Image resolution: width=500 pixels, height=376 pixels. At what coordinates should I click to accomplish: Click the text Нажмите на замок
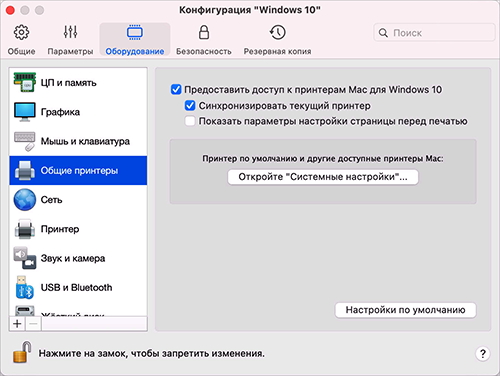tap(83, 353)
